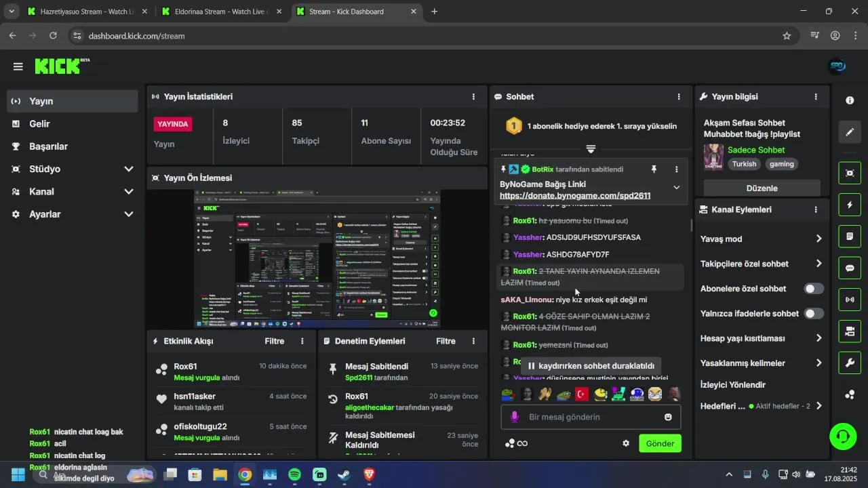Click the purple microphone icon in chat box
The image size is (868, 488).
coord(515,417)
